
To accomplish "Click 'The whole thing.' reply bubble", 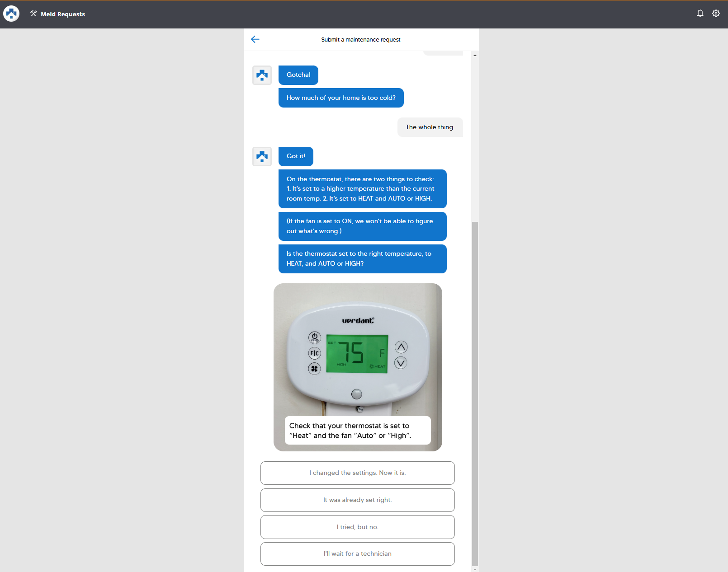I will (430, 127).
